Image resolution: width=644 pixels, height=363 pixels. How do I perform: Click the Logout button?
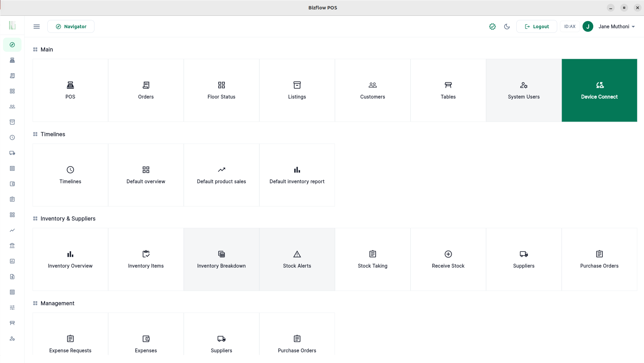(x=536, y=27)
